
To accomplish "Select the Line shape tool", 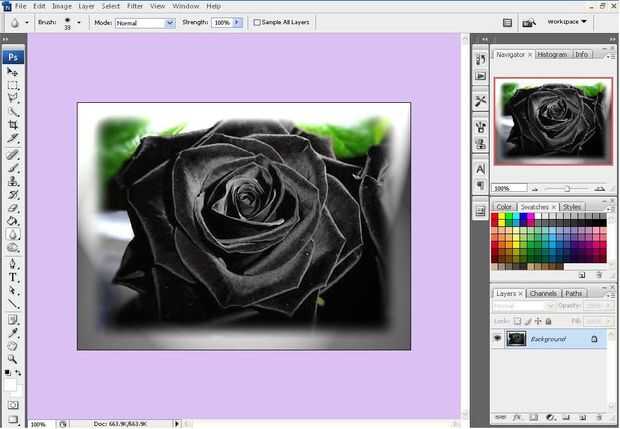I will tap(12, 304).
